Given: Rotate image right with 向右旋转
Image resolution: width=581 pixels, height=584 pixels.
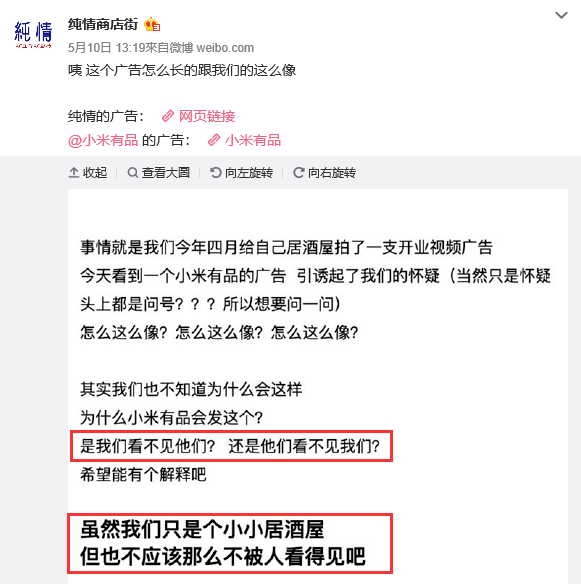Looking at the screenshot, I should [332, 172].
